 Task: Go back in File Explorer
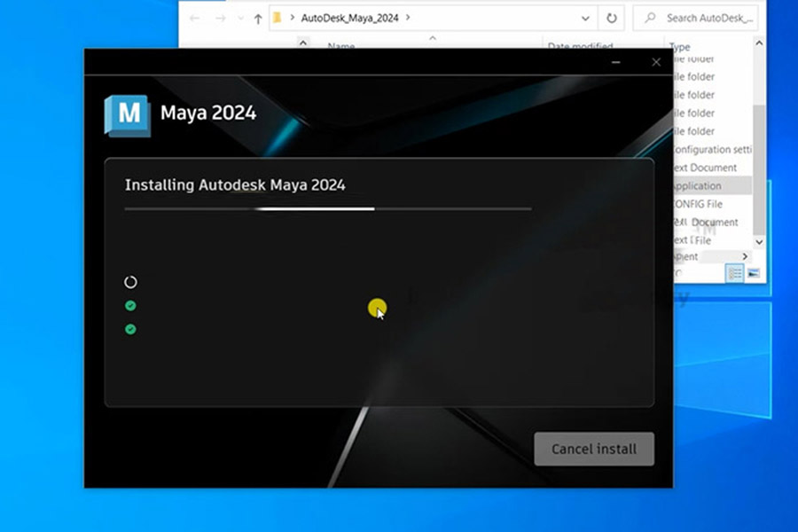pyautogui.click(x=194, y=19)
